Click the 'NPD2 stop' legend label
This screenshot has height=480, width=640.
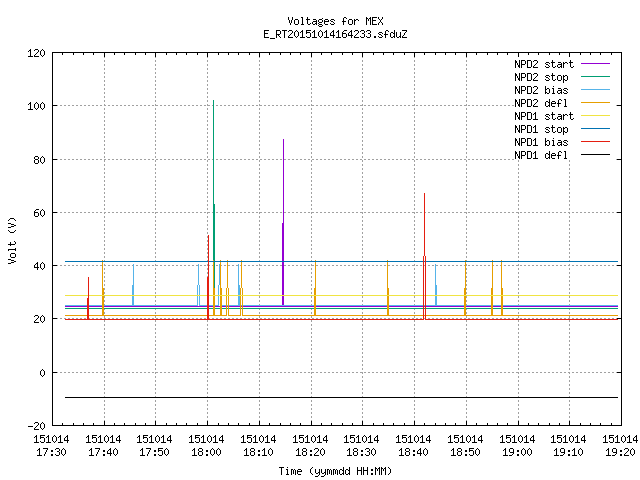pyautogui.click(x=541, y=77)
